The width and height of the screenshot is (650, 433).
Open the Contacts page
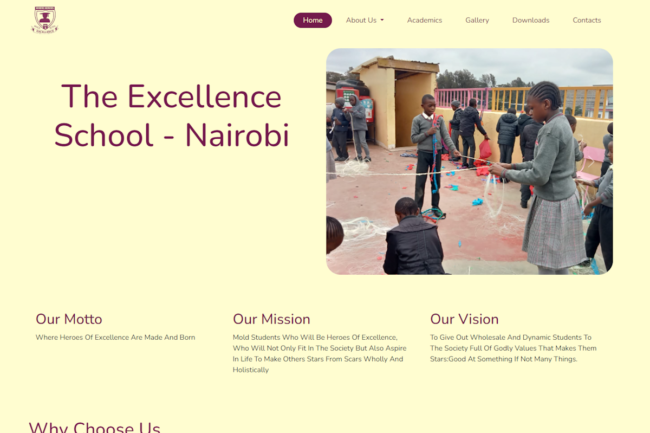(x=587, y=20)
